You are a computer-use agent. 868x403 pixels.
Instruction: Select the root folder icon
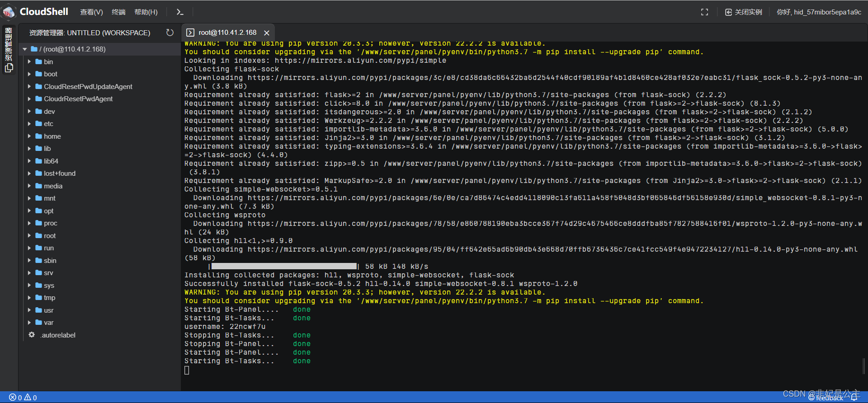[x=39, y=235]
